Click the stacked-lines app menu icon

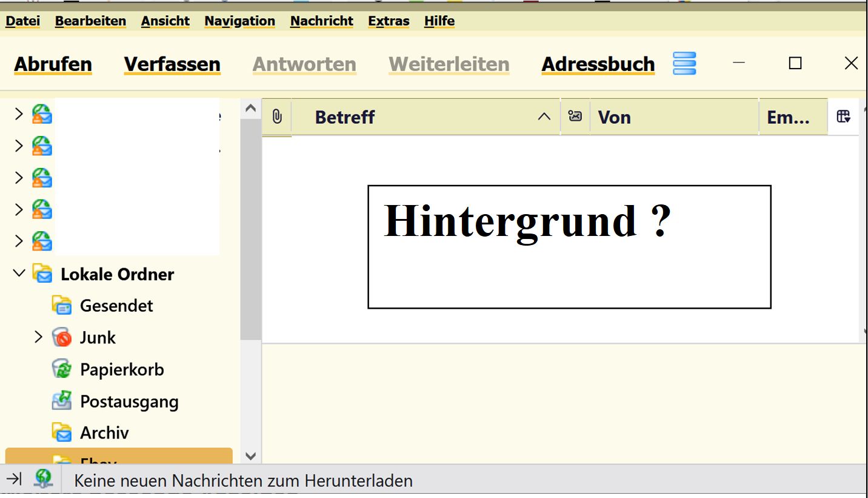point(684,64)
